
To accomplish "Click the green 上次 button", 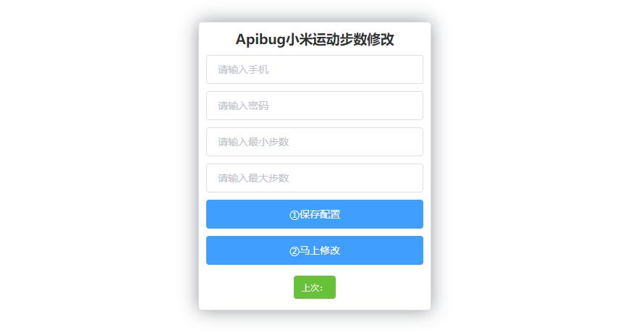I will pyautogui.click(x=315, y=287).
